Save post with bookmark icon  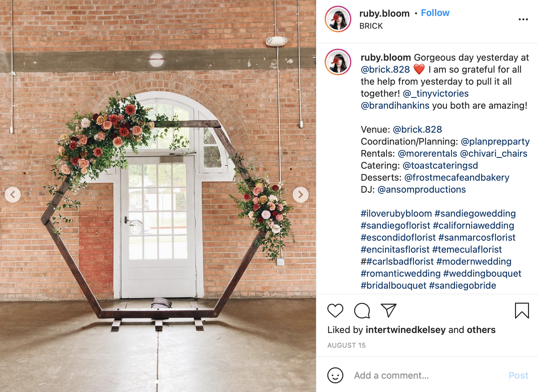522,311
